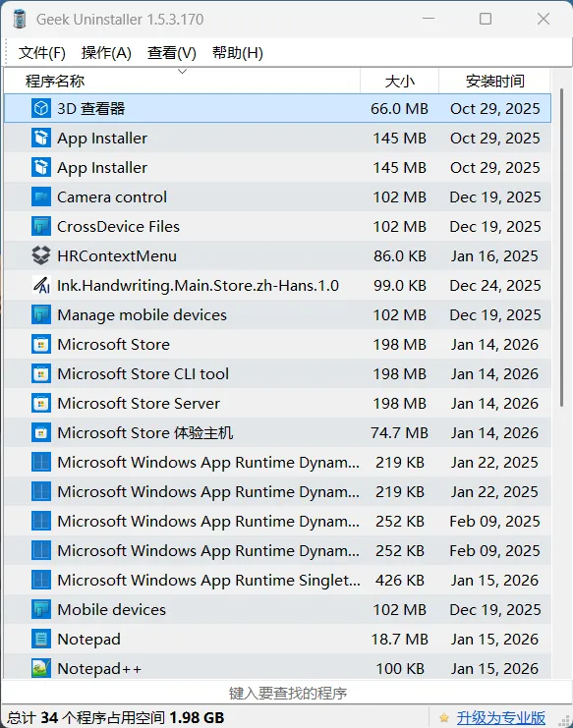Click the 升级为专业版 upgrade link
This screenshot has height=728, width=573.
[501, 718]
